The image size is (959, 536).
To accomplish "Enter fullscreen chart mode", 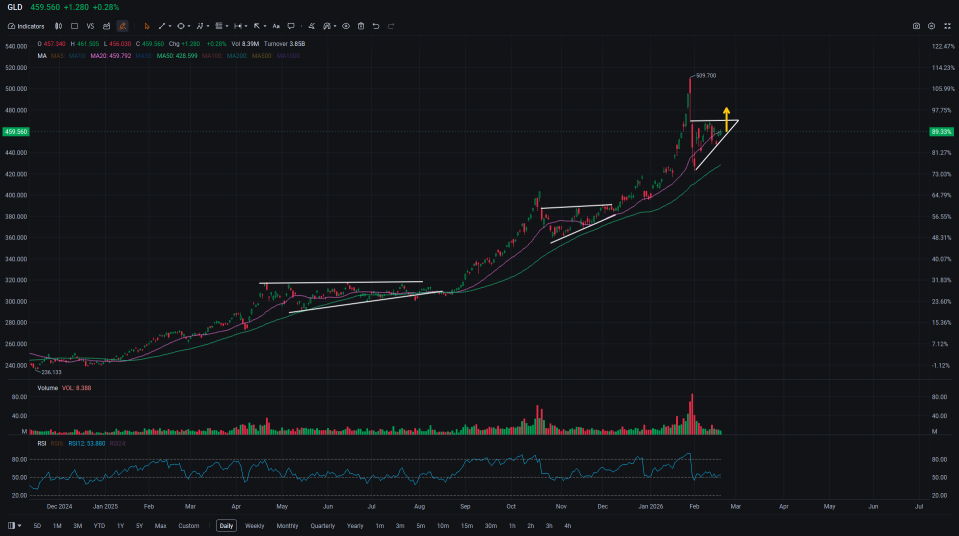I will 947,26.
